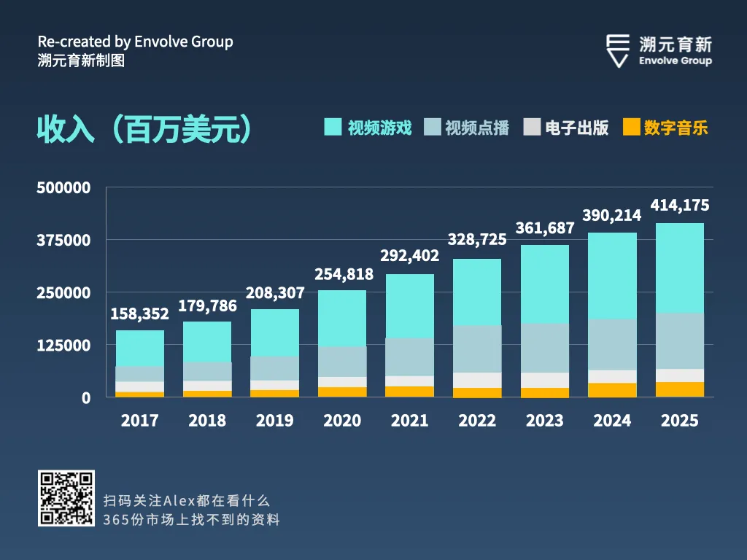Click the 2023 year axis label
This screenshot has height=560, width=747.
pos(544,421)
